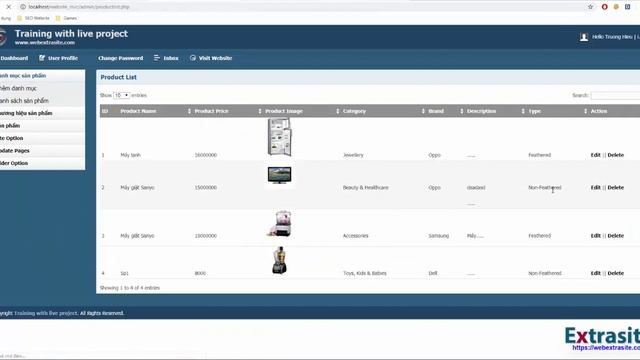Go to Dashboard menu
640x360 pixels.
click(x=14, y=58)
